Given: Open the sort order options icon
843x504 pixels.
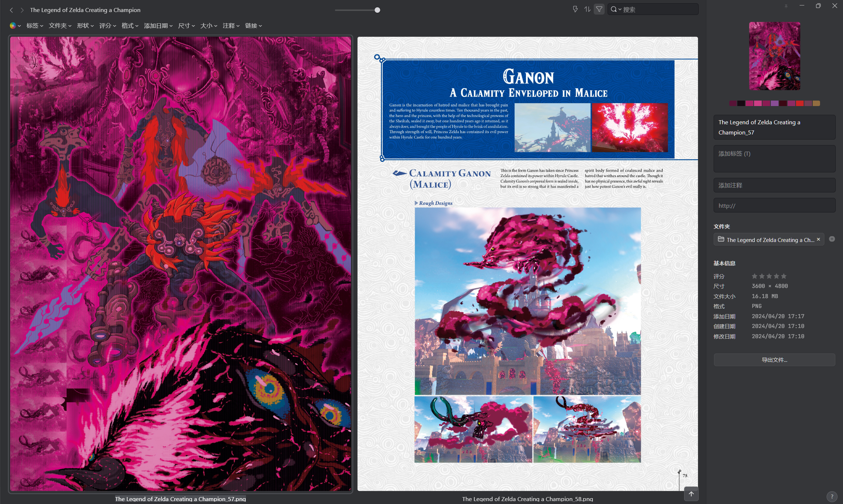Looking at the screenshot, I should tap(587, 9).
